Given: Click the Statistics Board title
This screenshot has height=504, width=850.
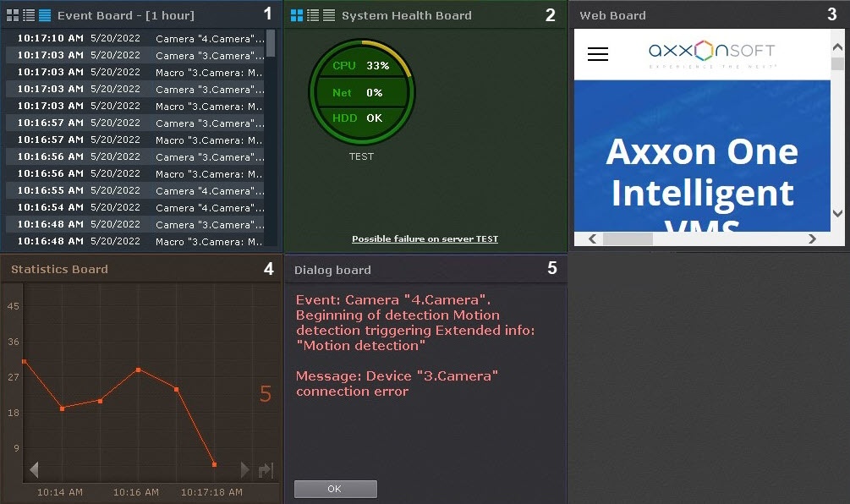Looking at the screenshot, I should (60, 270).
